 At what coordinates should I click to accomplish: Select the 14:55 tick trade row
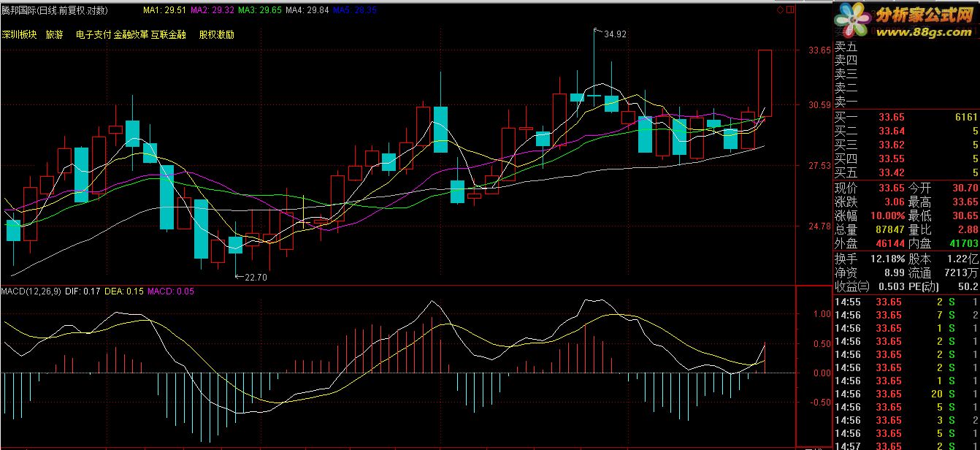[x=906, y=302]
